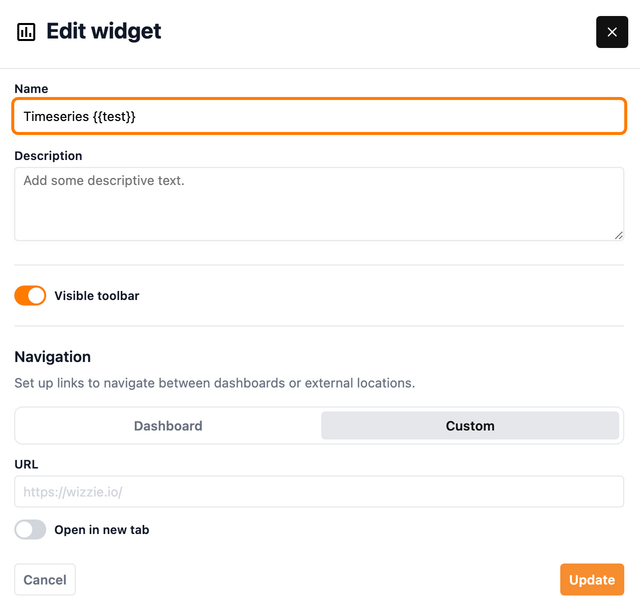Image resolution: width=640 pixels, height=605 pixels.
Task: Click the Edit widget dialog title
Action: [104, 32]
